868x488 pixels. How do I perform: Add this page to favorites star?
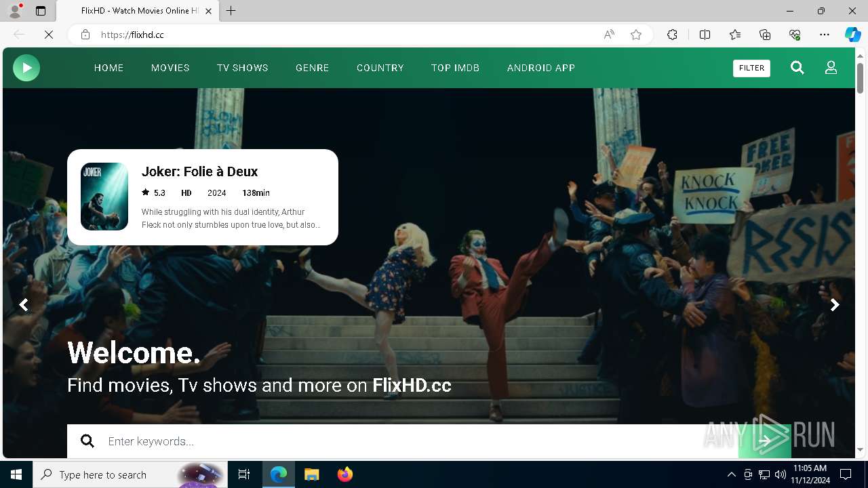(636, 35)
